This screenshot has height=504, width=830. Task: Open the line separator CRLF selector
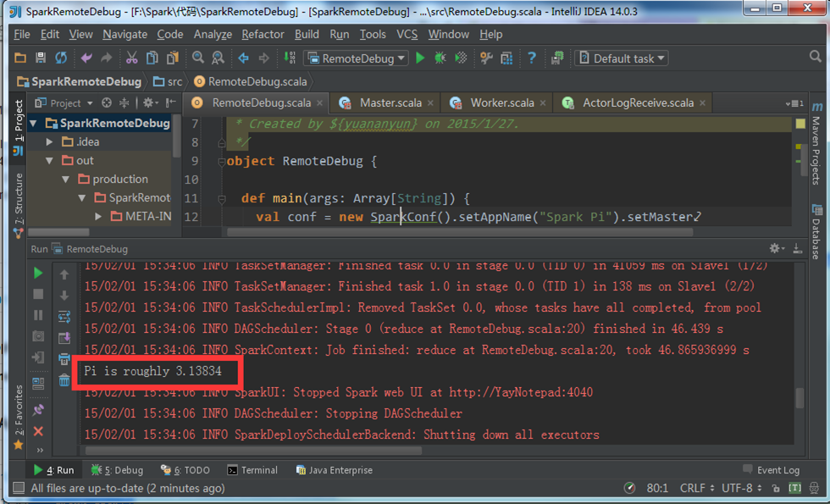(x=696, y=488)
